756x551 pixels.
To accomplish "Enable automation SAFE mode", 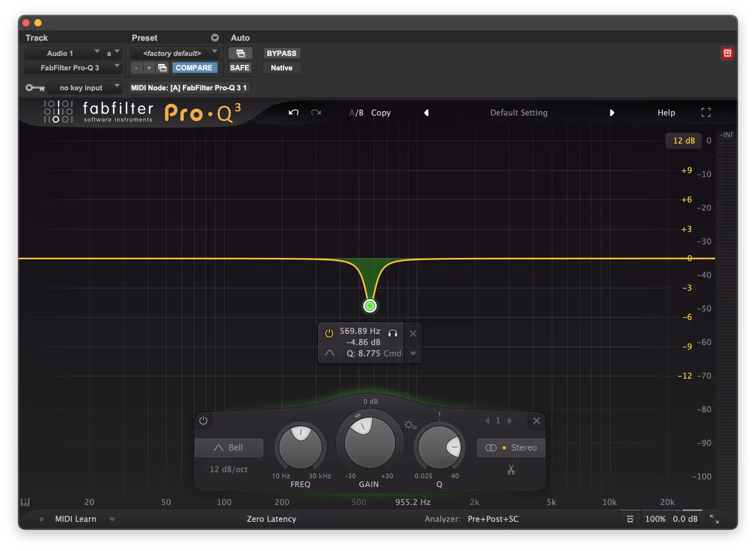I will (x=239, y=68).
